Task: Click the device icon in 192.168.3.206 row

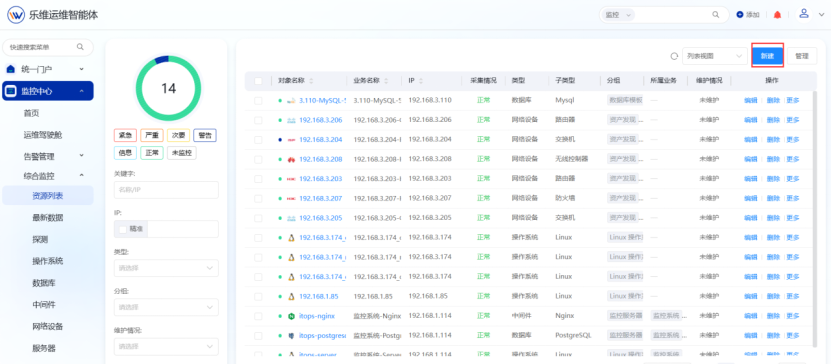Action: coord(291,120)
